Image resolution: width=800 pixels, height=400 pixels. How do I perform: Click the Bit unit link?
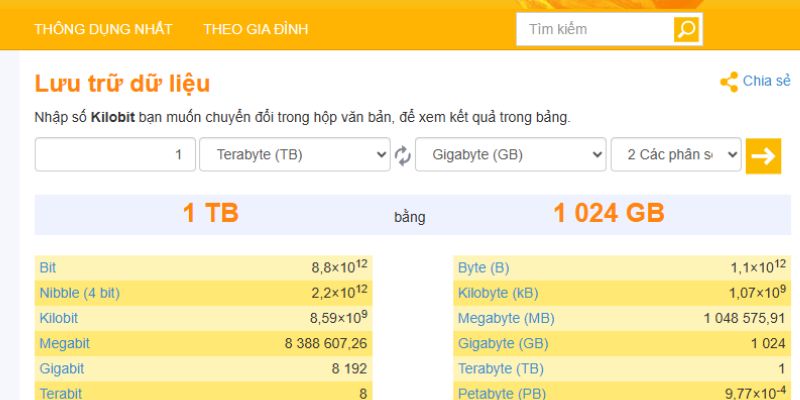[48, 268]
